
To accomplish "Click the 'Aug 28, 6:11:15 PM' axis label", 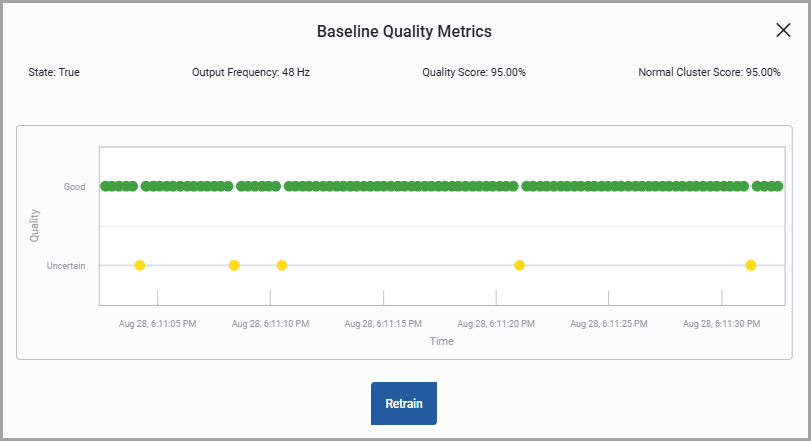I will (383, 324).
